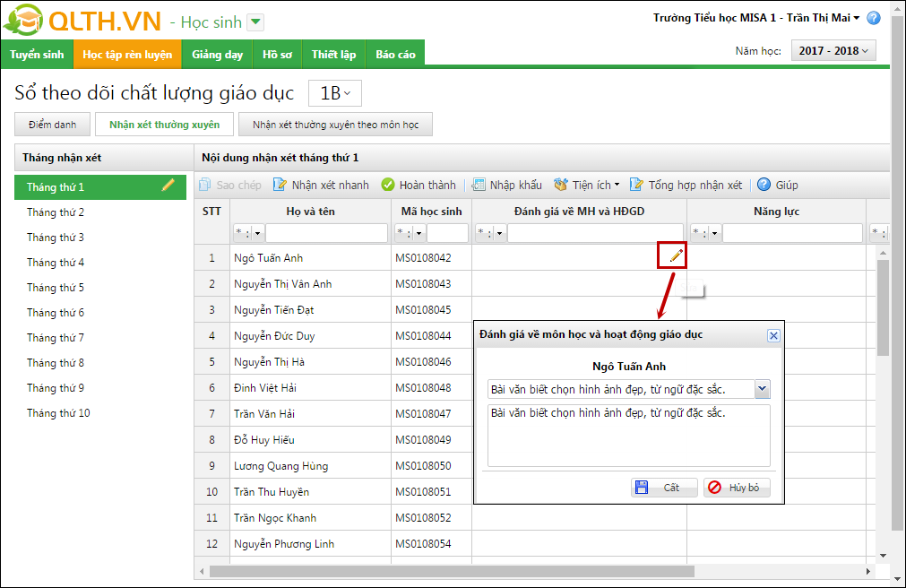Click the pencil icon on Tháng thứ 1
The height and width of the screenshot is (588, 906).
click(168, 185)
